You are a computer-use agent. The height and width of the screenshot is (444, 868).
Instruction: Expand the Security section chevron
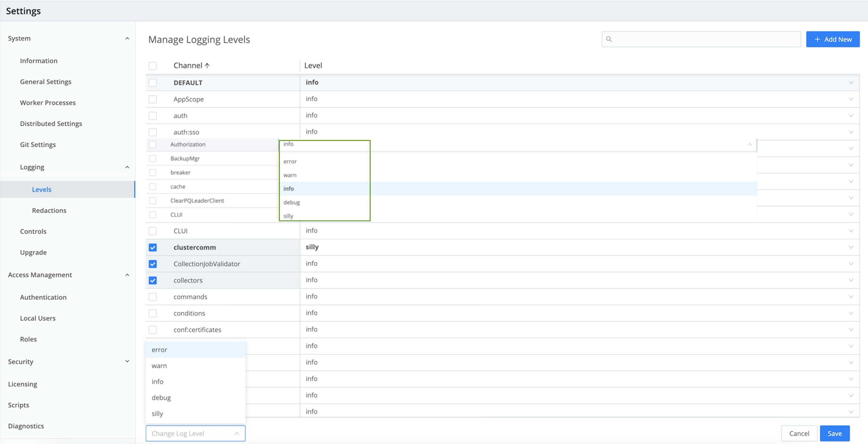pos(127,361)
